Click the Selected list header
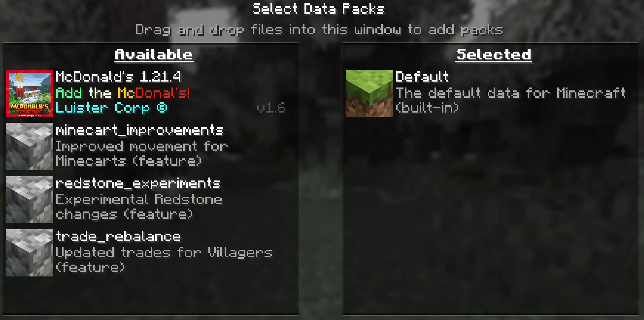Image resolution: width=644 pixels, height=320 pixels. (494, 55)
